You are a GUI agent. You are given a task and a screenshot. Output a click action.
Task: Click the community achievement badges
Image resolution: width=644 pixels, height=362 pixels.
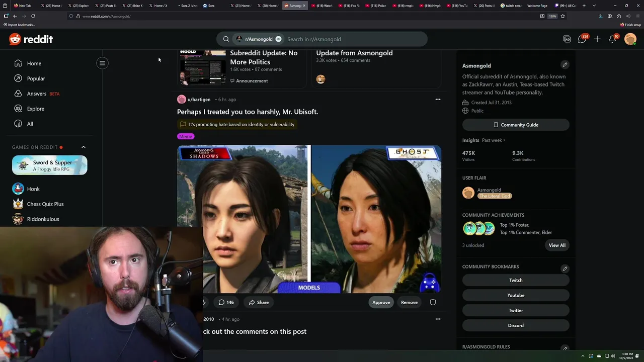(478, 228)
